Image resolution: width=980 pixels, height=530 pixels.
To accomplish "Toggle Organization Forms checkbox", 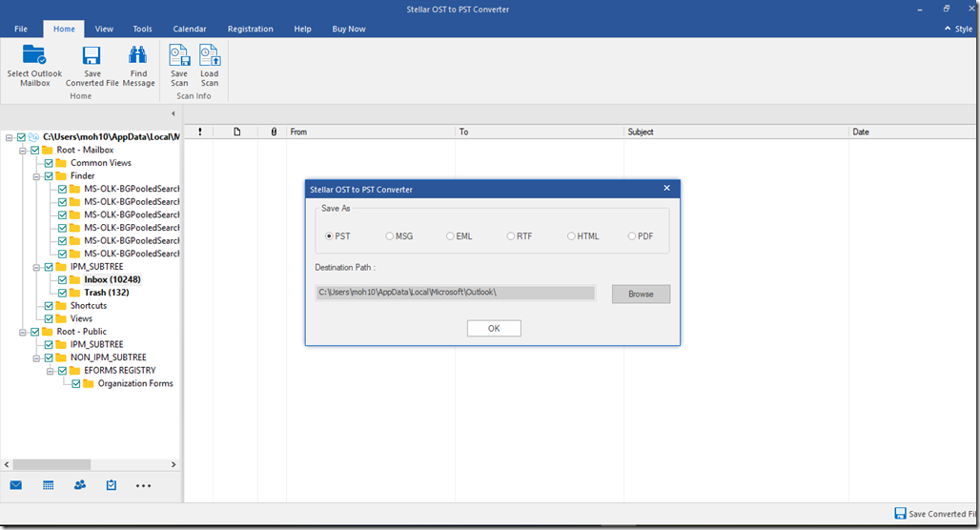I will pos(76,384).
